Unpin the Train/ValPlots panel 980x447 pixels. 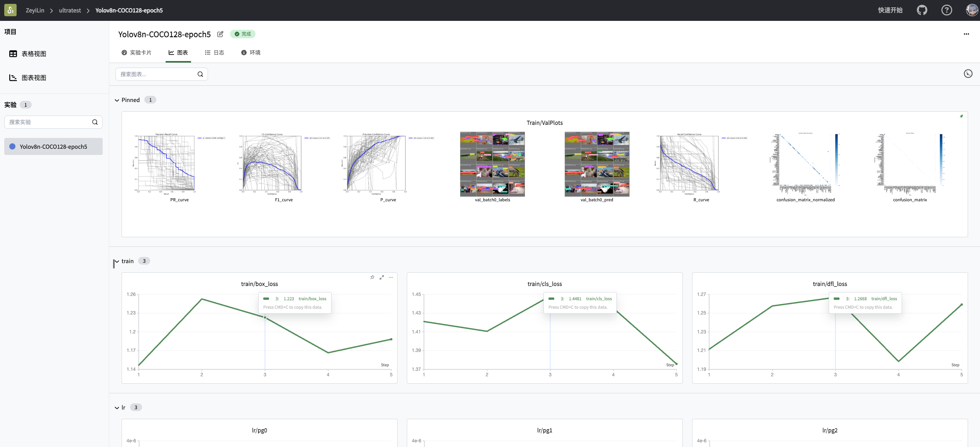point(961,116)
